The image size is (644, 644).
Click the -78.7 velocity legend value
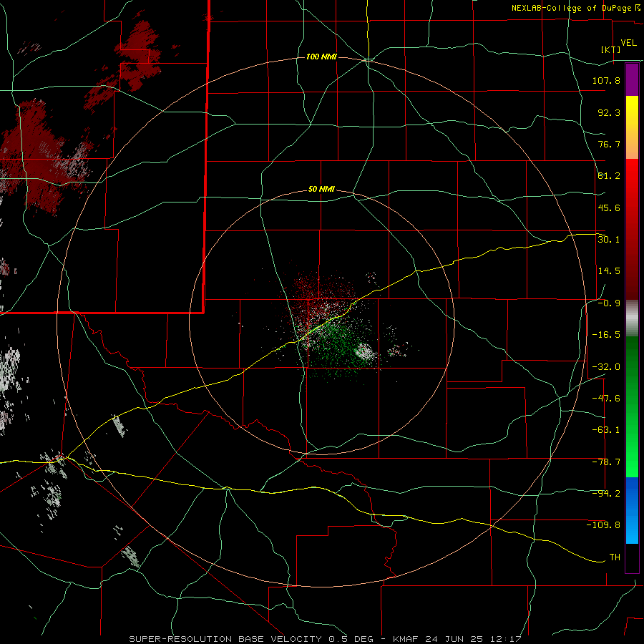(606, 462)
